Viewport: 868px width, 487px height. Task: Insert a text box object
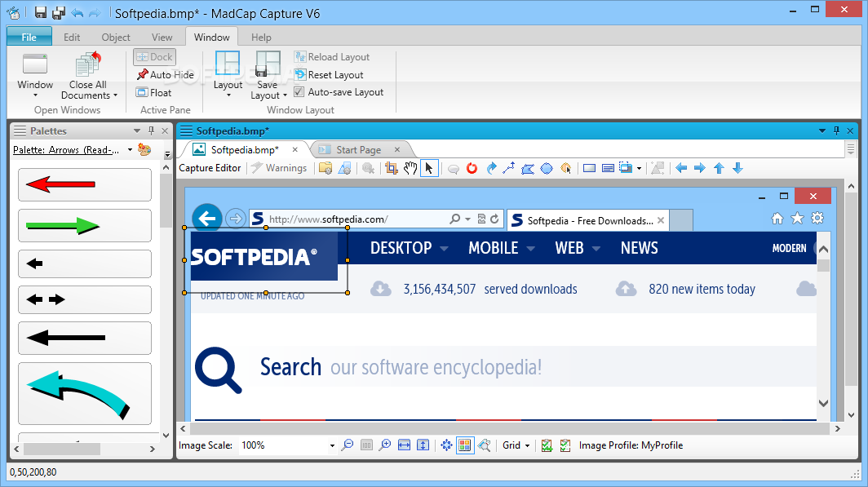608,168
